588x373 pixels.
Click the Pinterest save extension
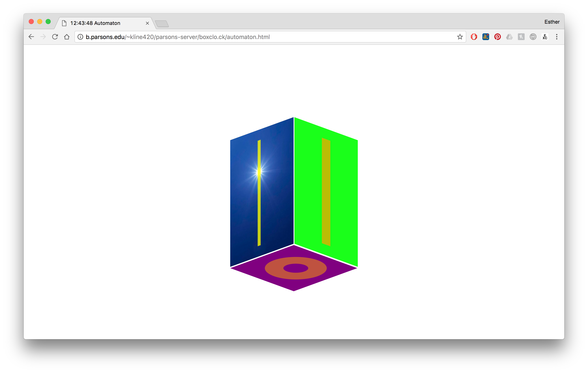coord(497,37)
